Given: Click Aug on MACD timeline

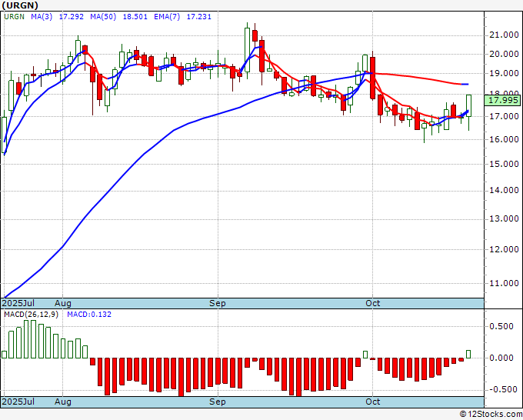Looking at the screenshot, I should (x=63, y=402).
